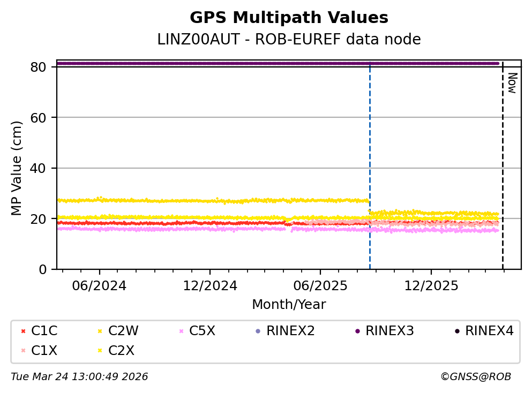Click the magenta C5X legend marker

[181, 331]
